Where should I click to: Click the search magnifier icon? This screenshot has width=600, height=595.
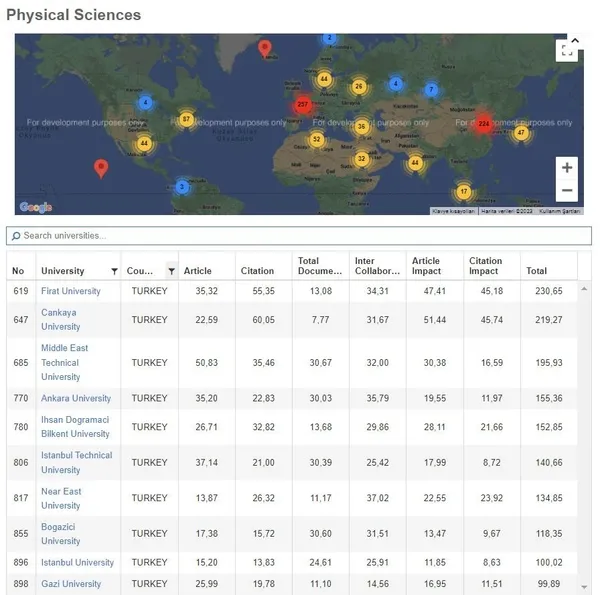16,236
